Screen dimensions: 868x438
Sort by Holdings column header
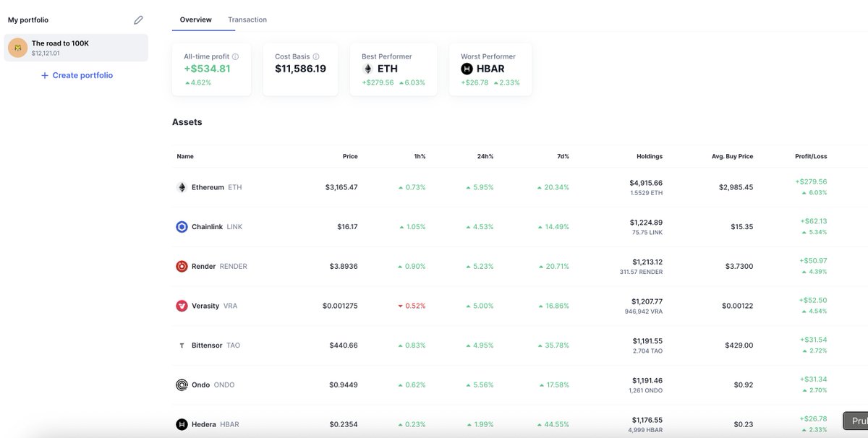pos(649,156)
